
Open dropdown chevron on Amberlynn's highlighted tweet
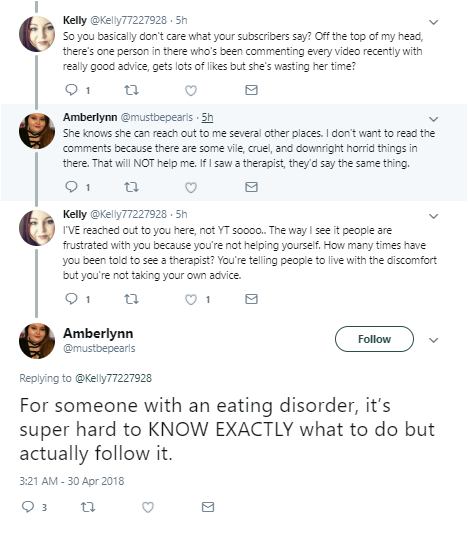click(x=433, y=119)
